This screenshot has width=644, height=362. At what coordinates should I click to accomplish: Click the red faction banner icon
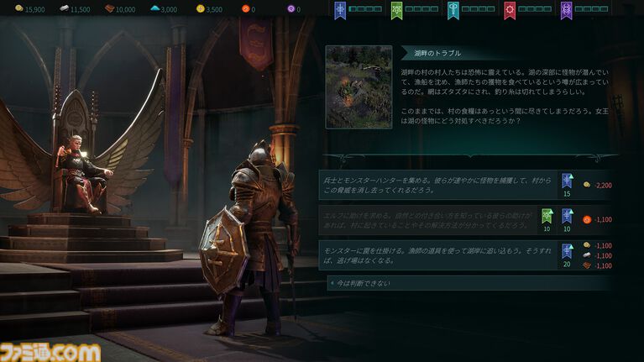point(510,11)
